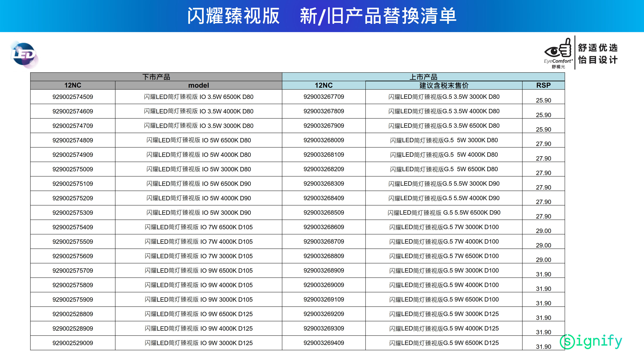
Task: Select the model column header
Action: (x=199, y=85)
